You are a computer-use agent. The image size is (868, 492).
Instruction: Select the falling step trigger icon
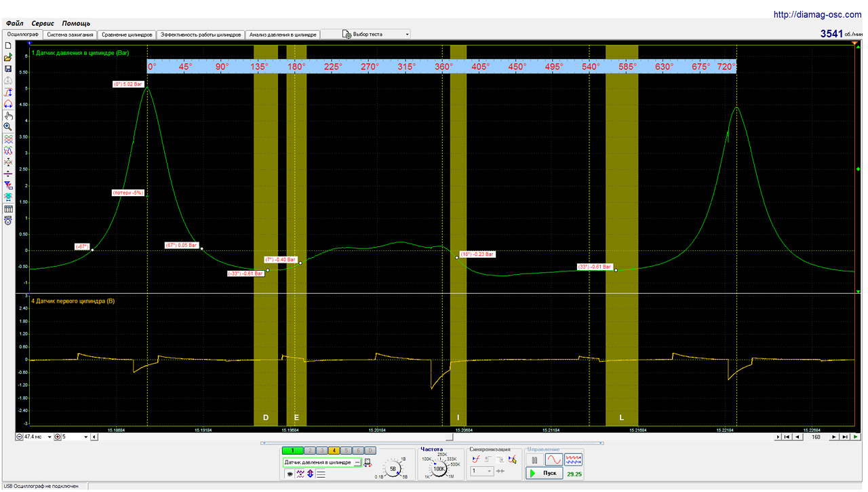(500, 459)
